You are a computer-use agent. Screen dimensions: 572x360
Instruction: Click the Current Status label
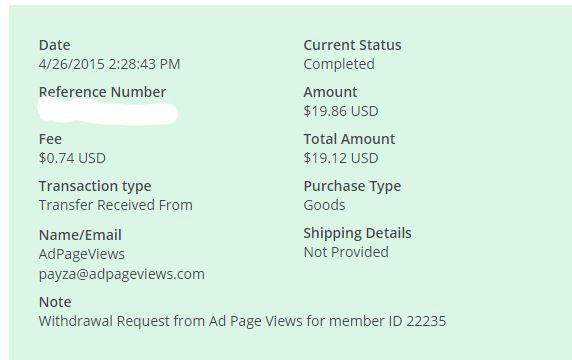click(x=352, y=45)
